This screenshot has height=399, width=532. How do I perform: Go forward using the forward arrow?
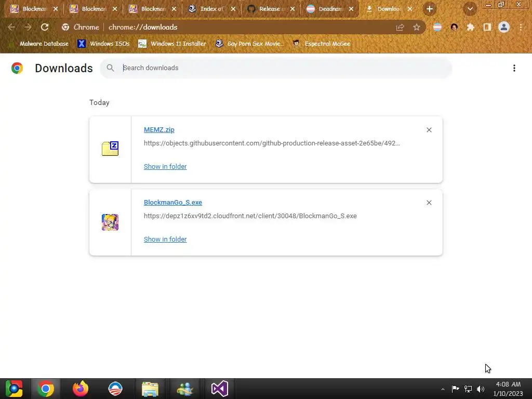(28, 27)
